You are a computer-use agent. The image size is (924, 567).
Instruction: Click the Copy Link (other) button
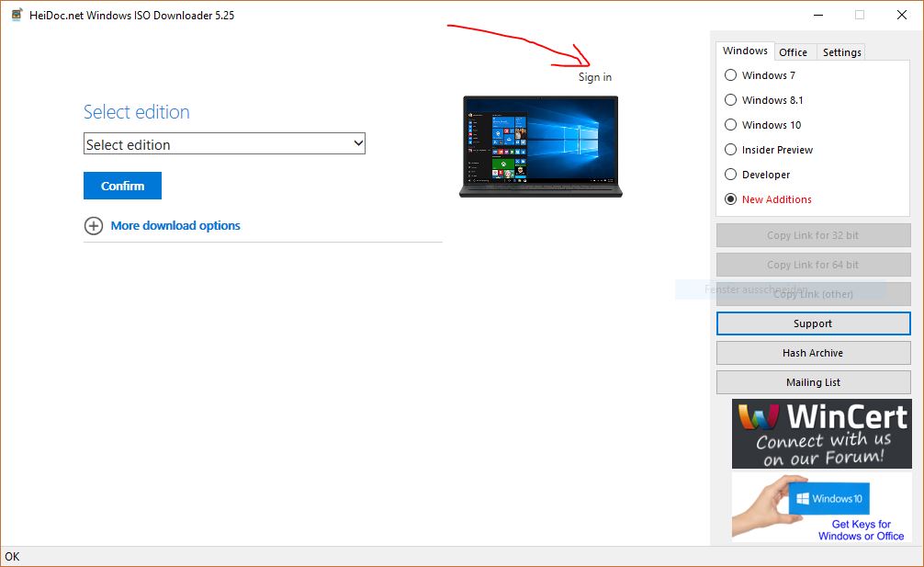(x=813, y=294)
